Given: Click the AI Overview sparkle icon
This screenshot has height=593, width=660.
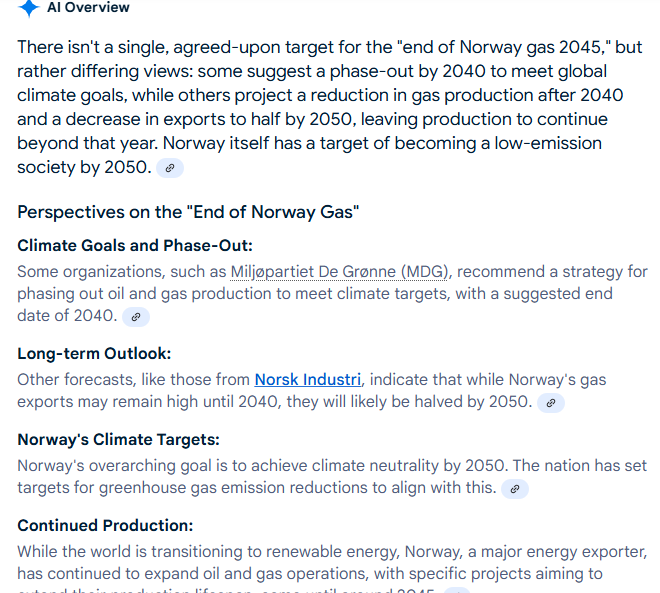Looking at the screenshot, I should (29, 8).
